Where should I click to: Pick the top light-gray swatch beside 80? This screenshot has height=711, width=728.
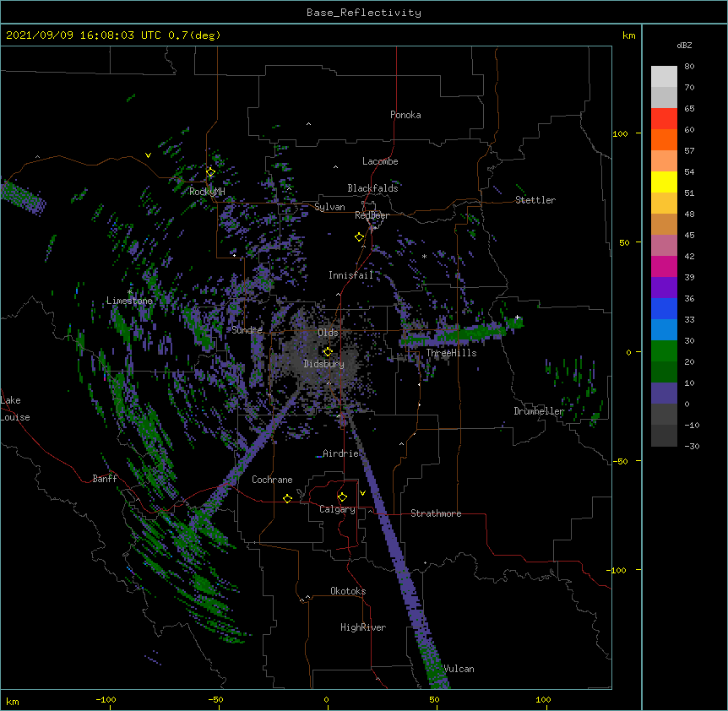coord(664,77)
